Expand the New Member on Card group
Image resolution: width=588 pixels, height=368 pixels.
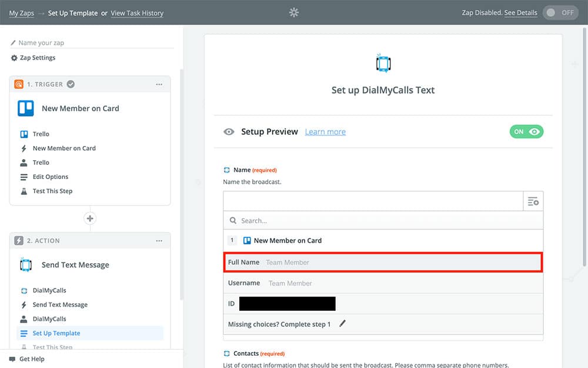click(x=287, y=240)
